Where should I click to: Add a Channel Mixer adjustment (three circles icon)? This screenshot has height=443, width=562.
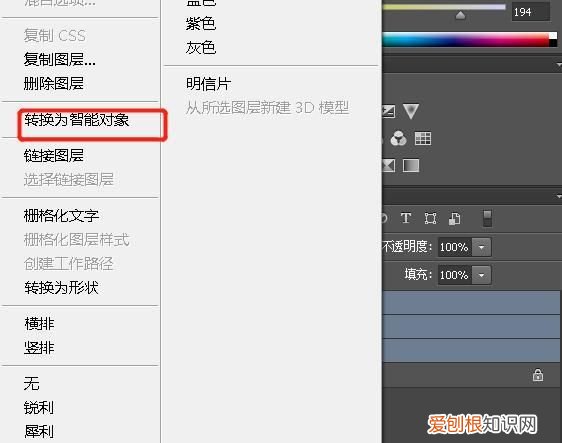click(x=398, y=139)
